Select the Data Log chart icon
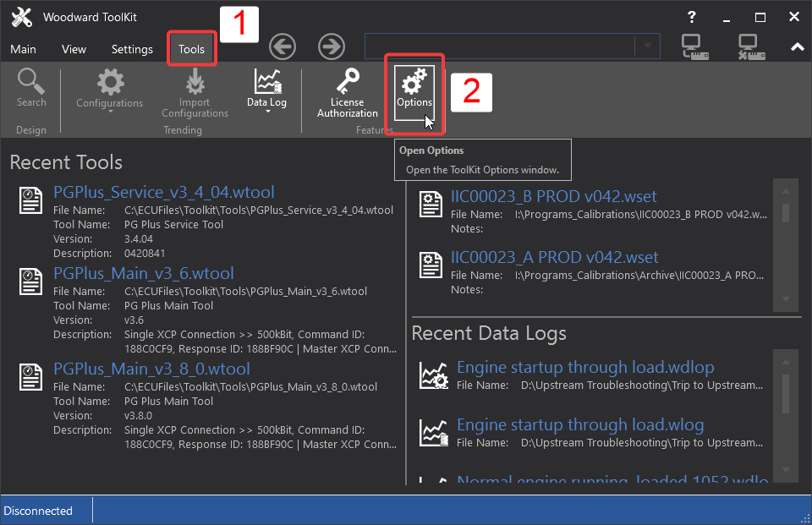Image resolution: width=812 pixels, height=525 pixels. point(266,83)
